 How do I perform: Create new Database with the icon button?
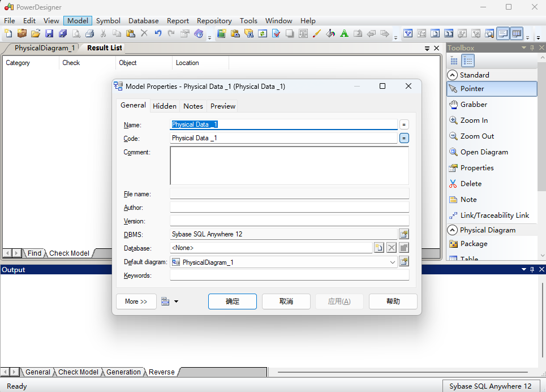(x=379, y=248)
